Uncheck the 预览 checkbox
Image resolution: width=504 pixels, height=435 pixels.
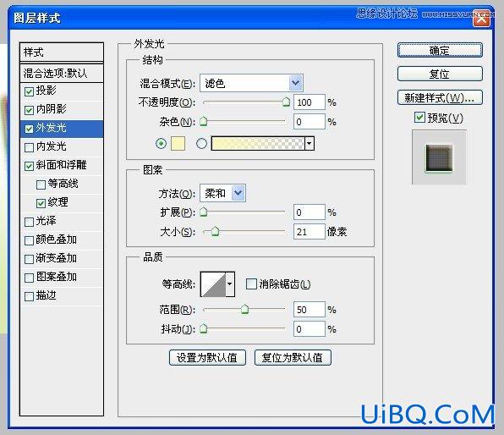coord(419,118)
